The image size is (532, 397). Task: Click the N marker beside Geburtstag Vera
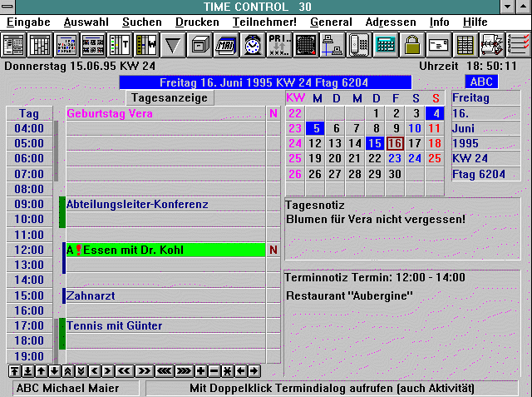[273, 113]
